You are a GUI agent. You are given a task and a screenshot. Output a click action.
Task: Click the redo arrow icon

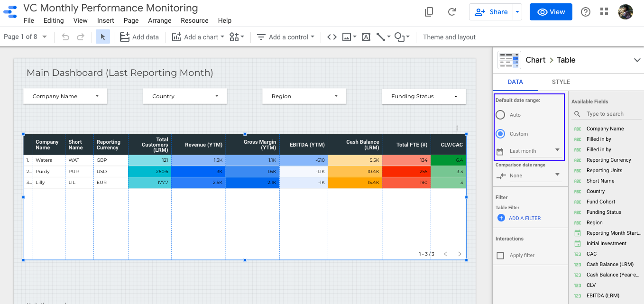[x=81, y=37]
